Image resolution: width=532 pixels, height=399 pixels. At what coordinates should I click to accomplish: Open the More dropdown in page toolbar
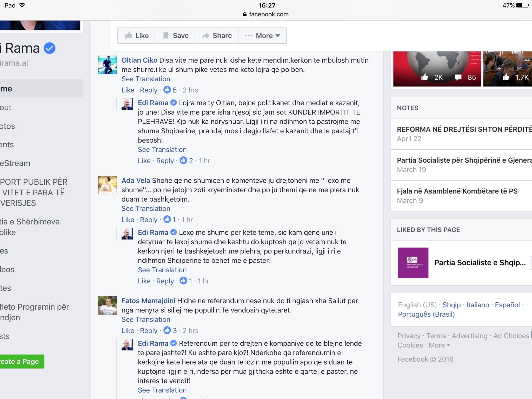tap(262, 36)
